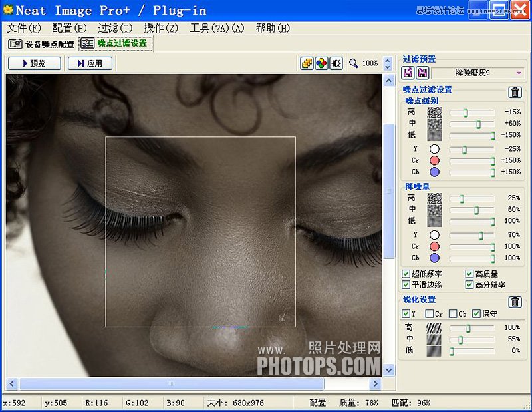This screenshot has width=532, height=412.
Task: Click the 大小: 680x976 status text
Action: point(235,403)
